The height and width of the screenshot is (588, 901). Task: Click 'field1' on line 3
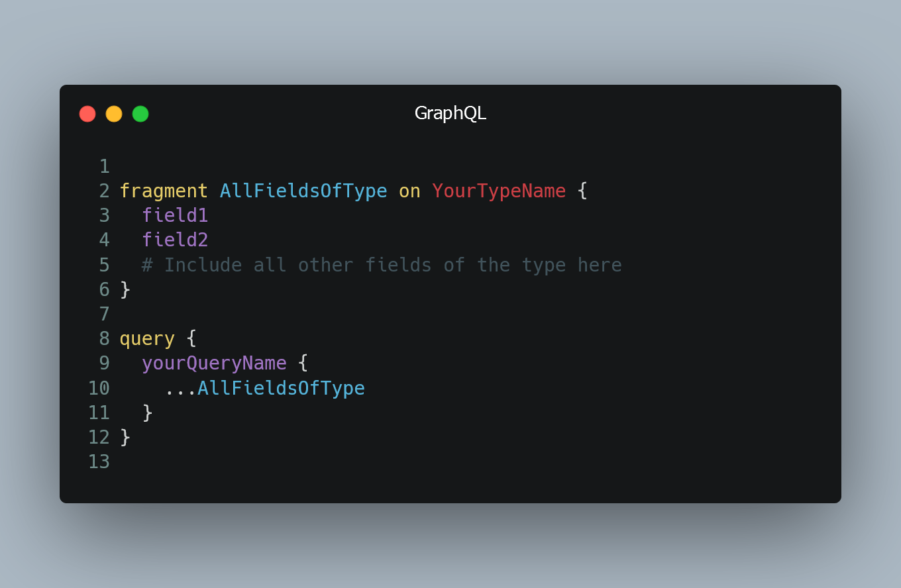point(175,216)
